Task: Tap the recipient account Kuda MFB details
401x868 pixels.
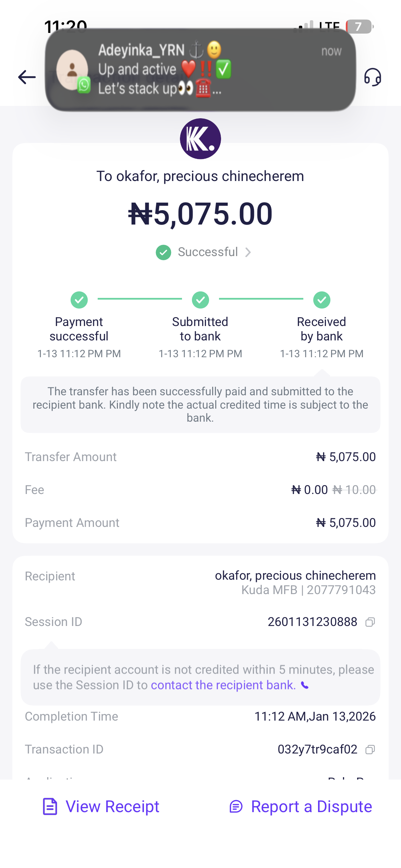Action: (x=308, y=590)
